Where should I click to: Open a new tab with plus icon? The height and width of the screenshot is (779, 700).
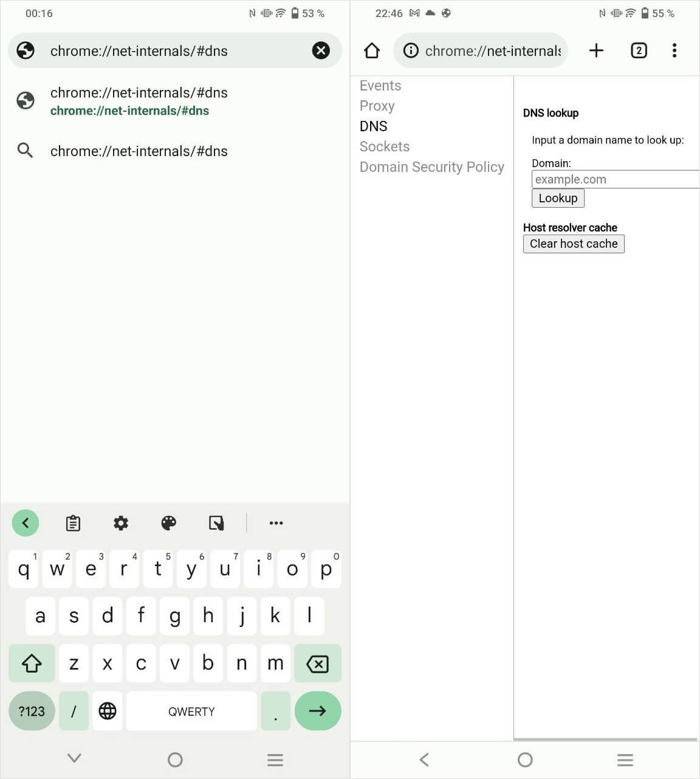(596, 50)
